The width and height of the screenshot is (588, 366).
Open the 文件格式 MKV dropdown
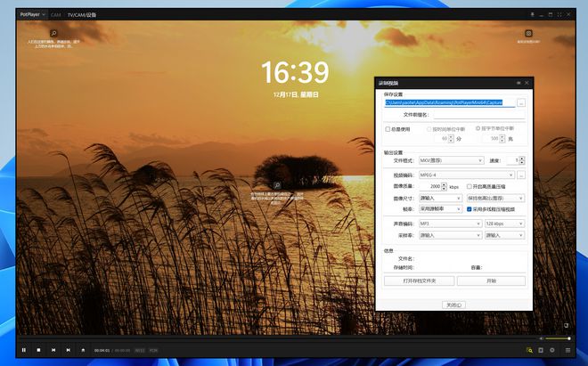pyautogui.click(x=452, y=160)
